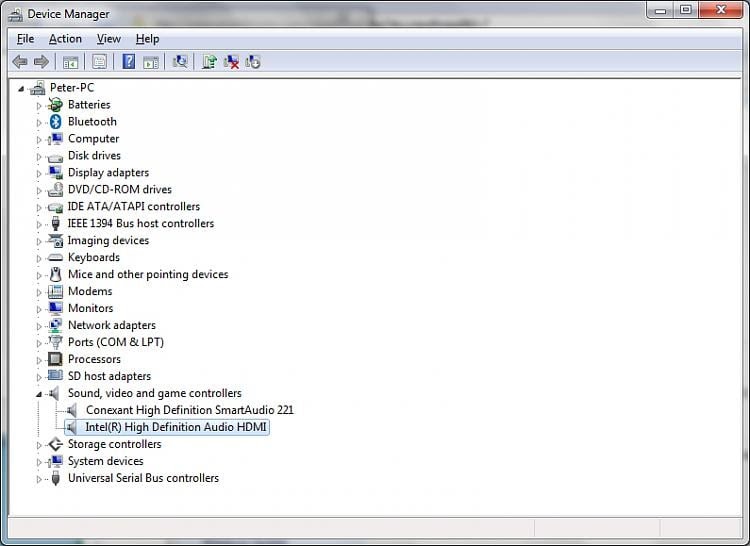750x546 pixels.
Task: Open the Help menu
Action: (x=147, y=39)
